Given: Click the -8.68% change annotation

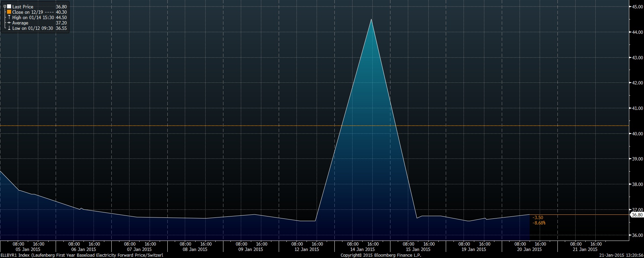Looking at the screenshot, I should coord(539,223).
